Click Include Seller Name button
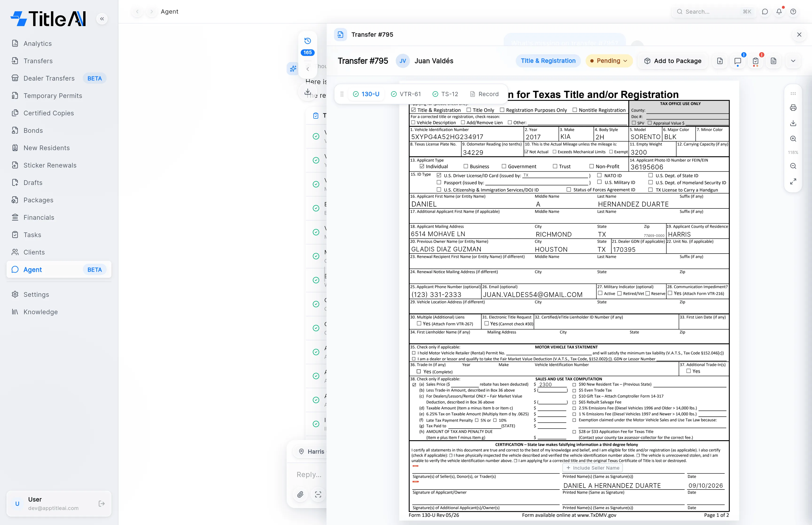This screenshot has height=525, width=812. [593, 468]
